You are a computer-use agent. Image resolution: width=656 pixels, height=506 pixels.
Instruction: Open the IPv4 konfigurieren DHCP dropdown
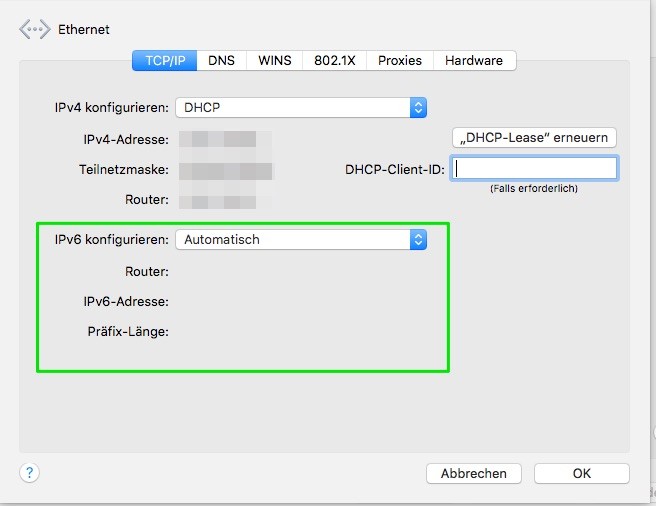301,108
